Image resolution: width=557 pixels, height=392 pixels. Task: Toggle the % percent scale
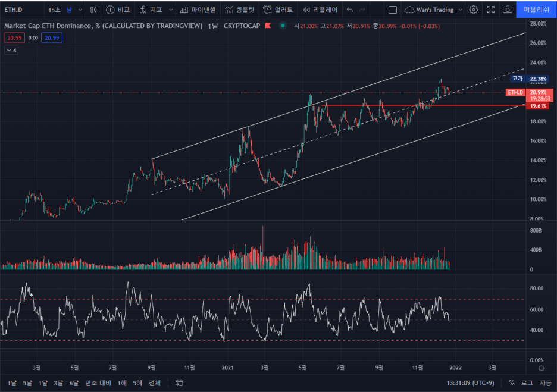512,383
